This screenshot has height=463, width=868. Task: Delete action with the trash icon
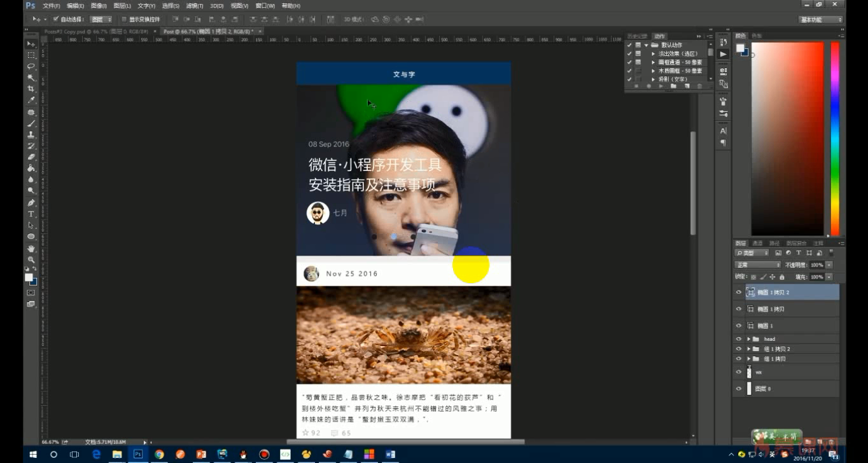click(x=699, y=86)
